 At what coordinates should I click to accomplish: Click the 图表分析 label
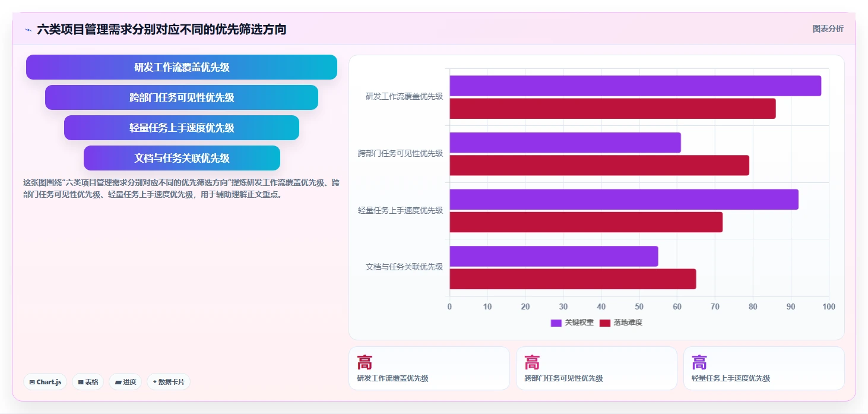pos(828,29)
